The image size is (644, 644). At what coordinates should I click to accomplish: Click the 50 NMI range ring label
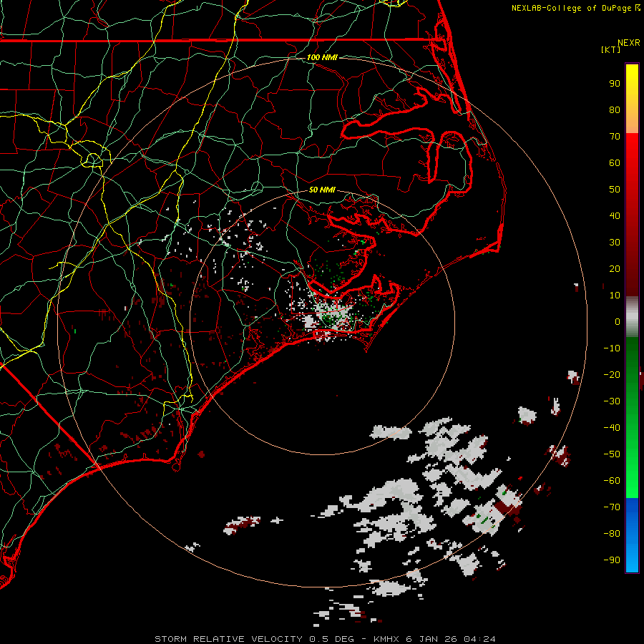(x=322, y=190)
